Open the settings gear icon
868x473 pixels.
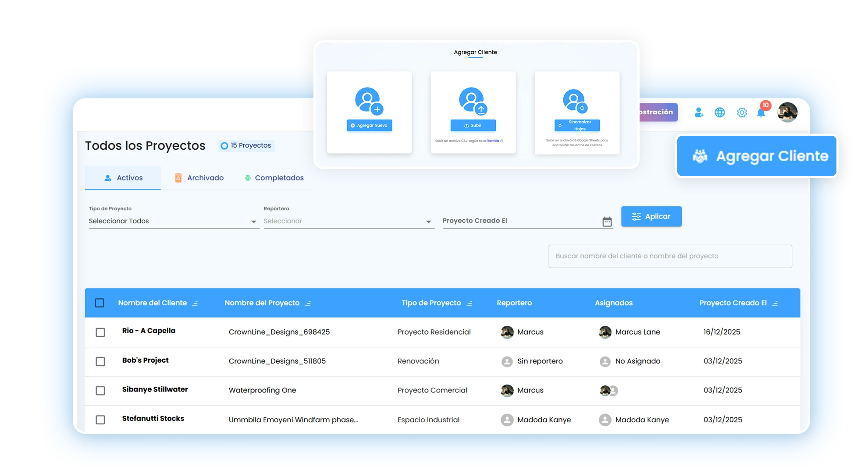pyautogui.click(x=742, y=113)
